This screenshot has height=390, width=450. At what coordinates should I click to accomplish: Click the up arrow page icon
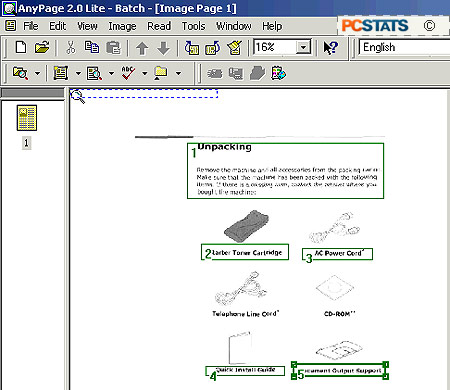click(x=142, y=48)
